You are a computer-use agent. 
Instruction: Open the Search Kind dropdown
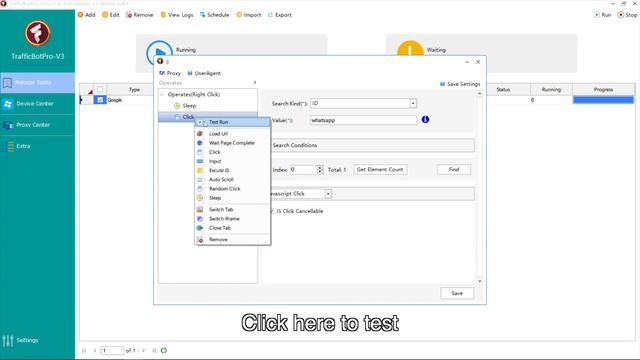point(413,104)
